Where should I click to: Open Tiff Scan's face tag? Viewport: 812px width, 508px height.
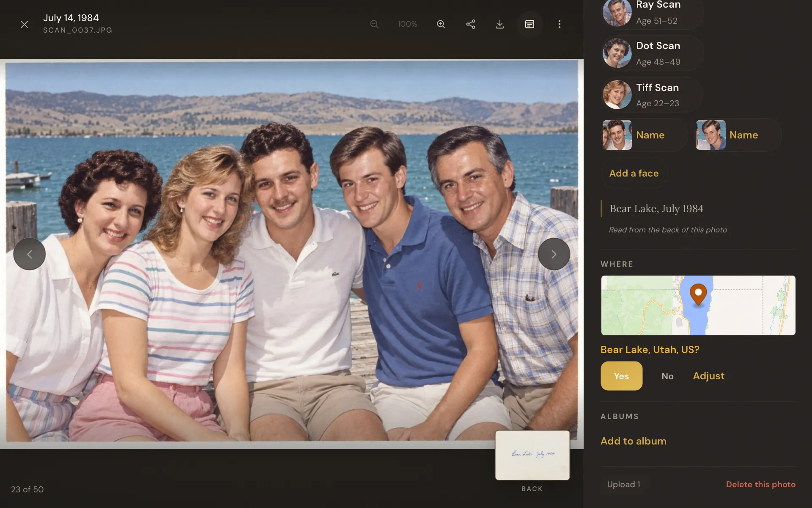coord(652,95)
